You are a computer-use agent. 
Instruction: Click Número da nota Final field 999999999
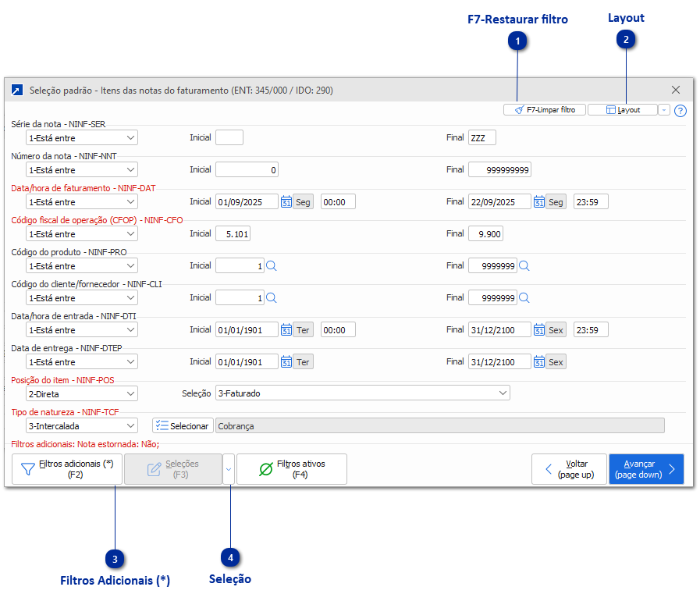tap(499, 169)
